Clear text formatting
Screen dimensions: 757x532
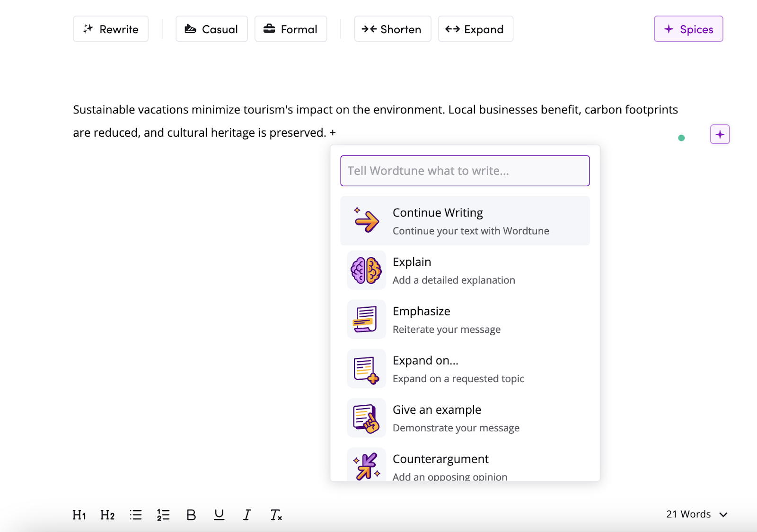[x=276, y=515]
